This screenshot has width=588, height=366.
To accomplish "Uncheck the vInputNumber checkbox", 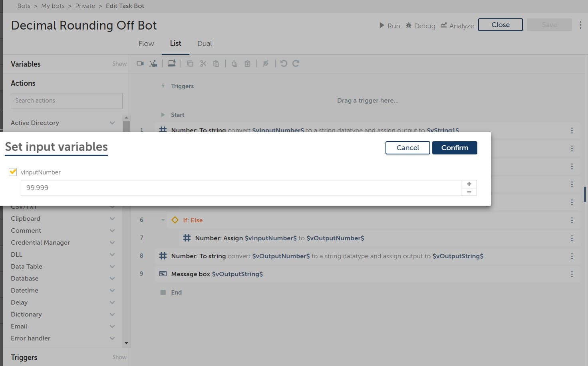I will tap(13, 172).
